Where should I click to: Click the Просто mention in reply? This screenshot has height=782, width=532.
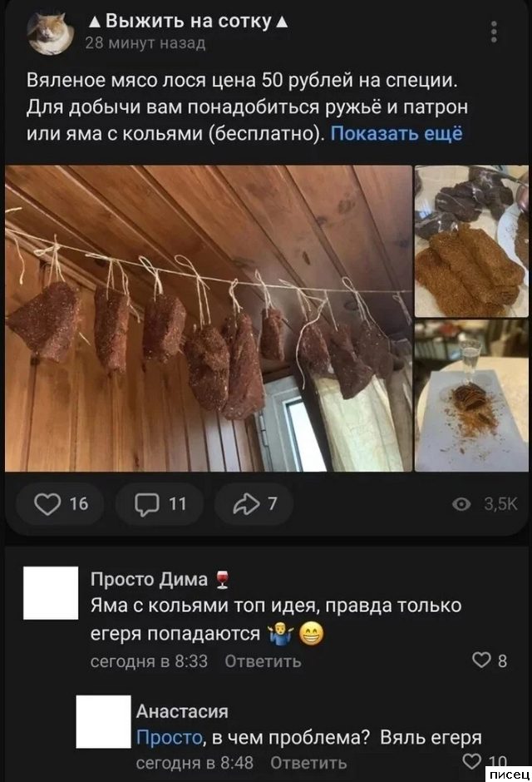[170, 737]
